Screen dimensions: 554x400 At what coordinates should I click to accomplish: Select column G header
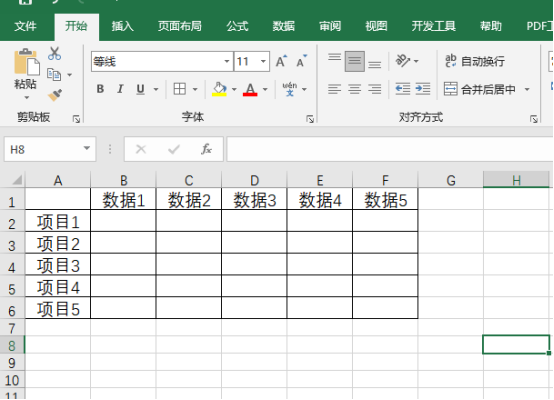pyautogui.click(x=450, y=180)
